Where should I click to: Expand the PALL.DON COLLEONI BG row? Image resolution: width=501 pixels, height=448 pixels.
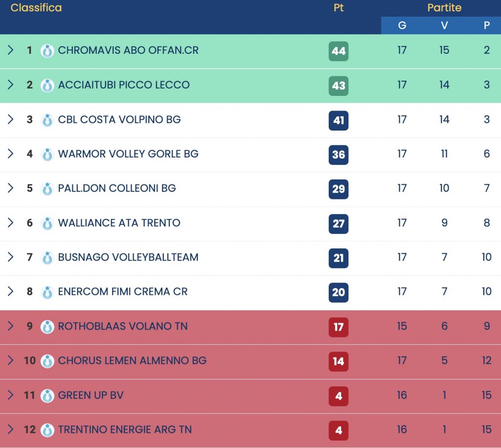(10, 188)
